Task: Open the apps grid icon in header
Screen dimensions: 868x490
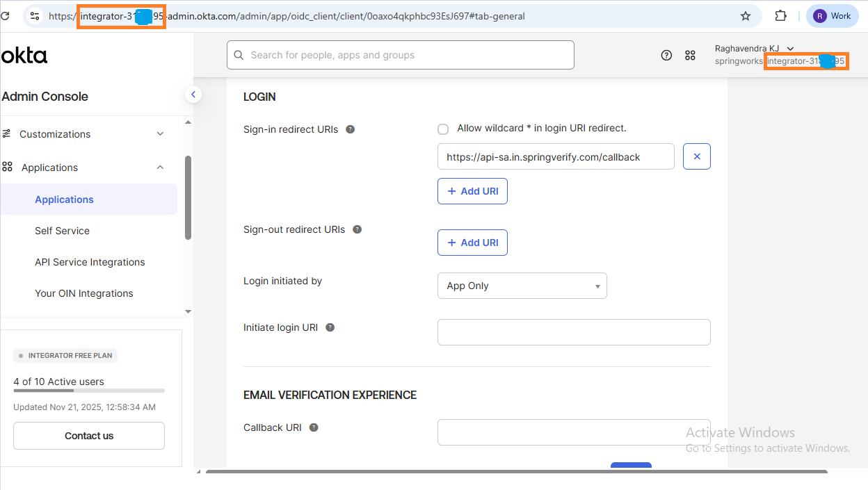Action: click(x=690, y=56)
